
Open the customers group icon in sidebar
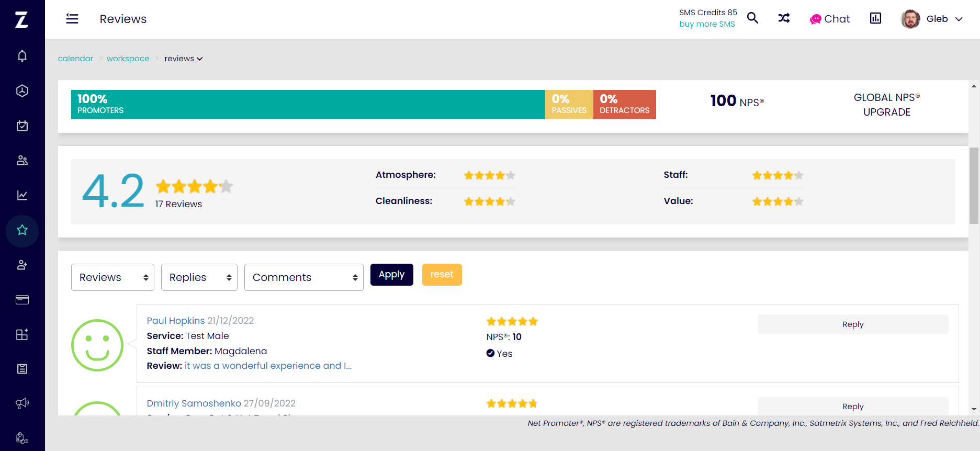(x=22, y=160)
